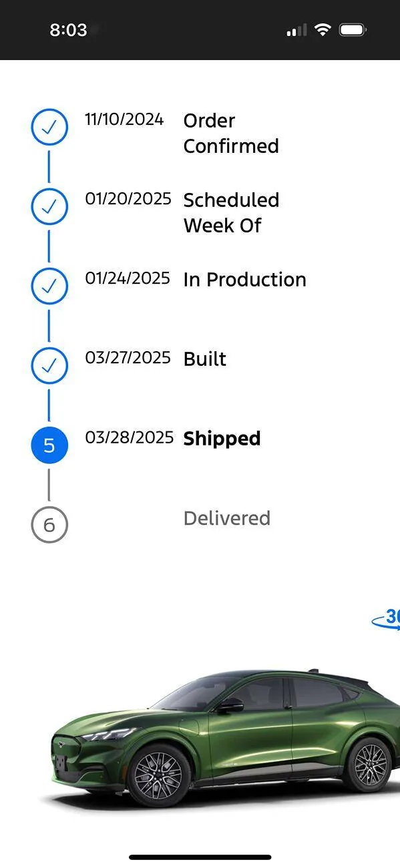Tap the battery indicator in status bar
400x868 pixels.
(x=352, y=30)
